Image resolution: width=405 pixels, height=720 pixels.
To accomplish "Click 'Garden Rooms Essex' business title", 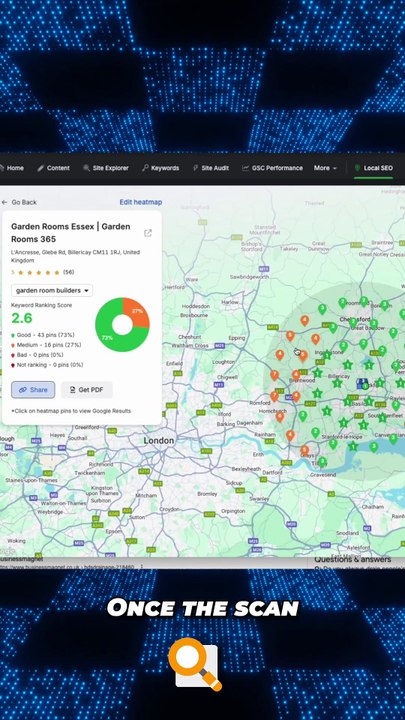I will pyautogui.click(x=70, y=233).
